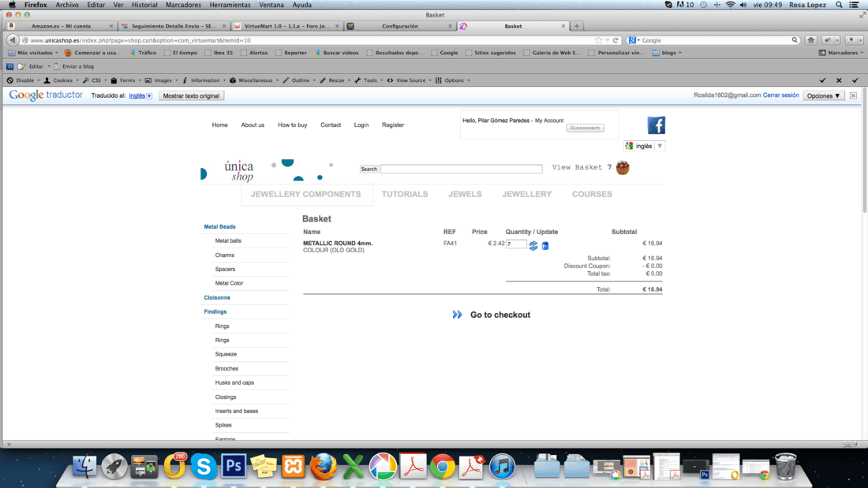
Task: Click the search magnifier in Google search box
Action: pos(795,40)
